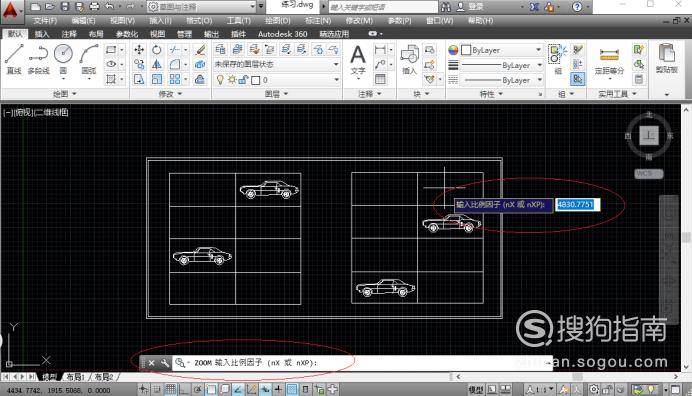Expand the Properties (特性) panel
Viewport: 692px width, 396px height.
click(x=491, y=94)
